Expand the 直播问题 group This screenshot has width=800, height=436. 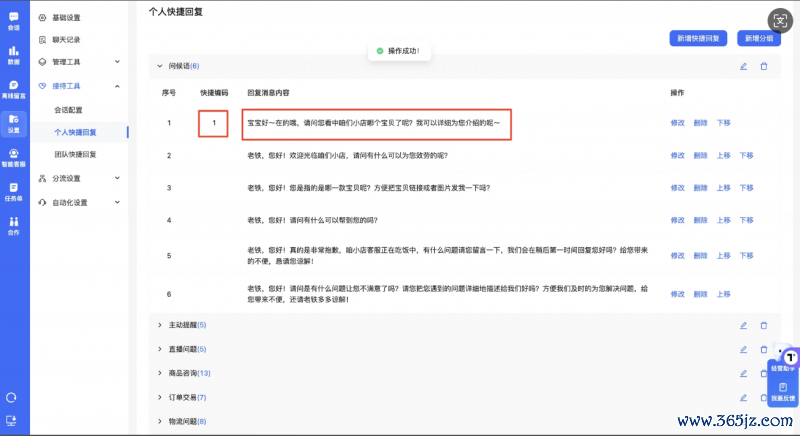pyautogui.click(x=160, y=349)
